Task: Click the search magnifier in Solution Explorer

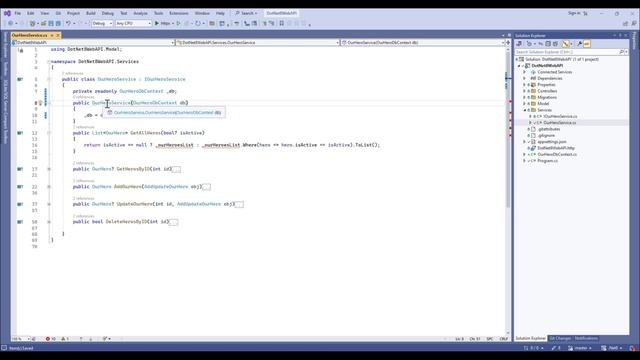Action: (621, 52)
